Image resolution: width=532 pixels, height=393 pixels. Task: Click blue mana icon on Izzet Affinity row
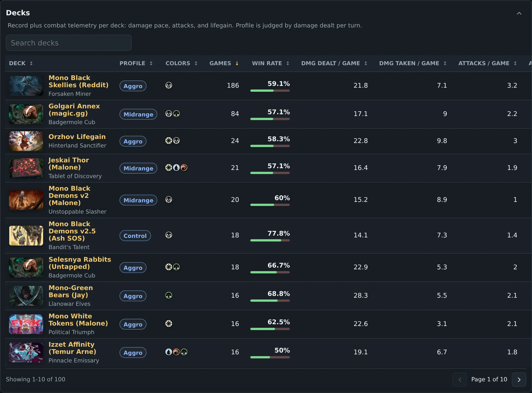pyautogui.click(x=169, y=352)
